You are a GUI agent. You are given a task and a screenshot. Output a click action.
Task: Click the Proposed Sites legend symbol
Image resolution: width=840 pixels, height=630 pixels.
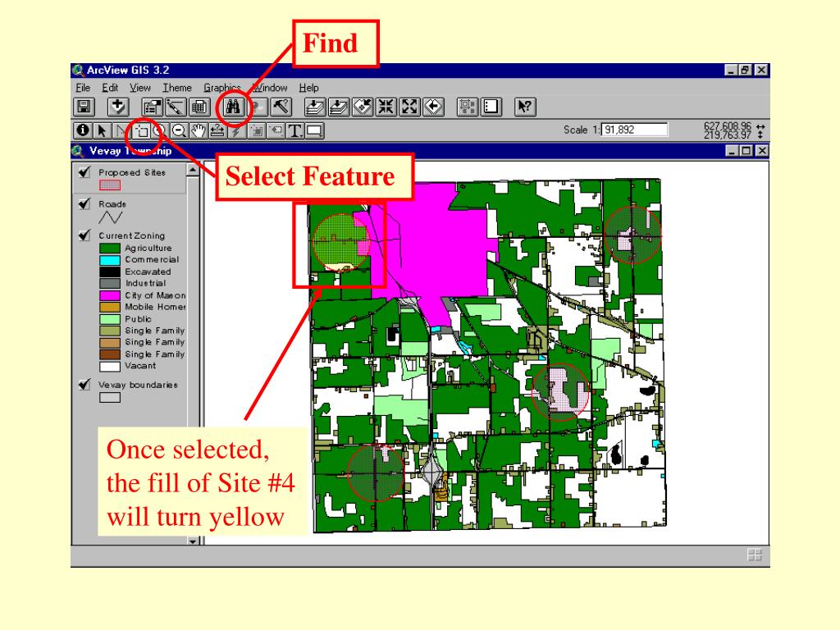(110, 185)
